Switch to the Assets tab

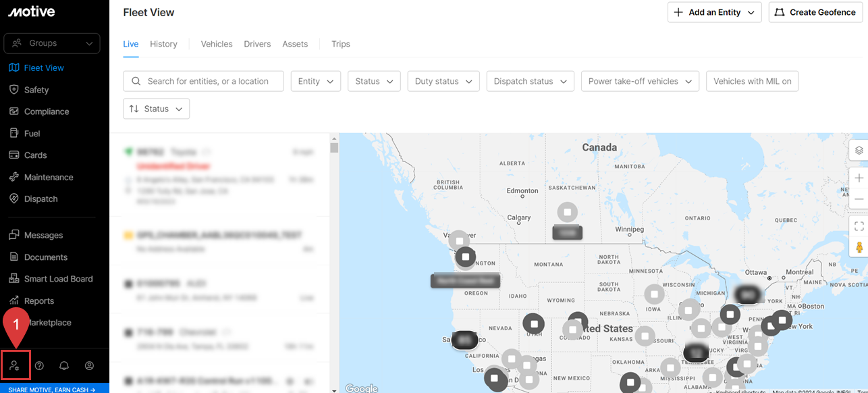295,44
